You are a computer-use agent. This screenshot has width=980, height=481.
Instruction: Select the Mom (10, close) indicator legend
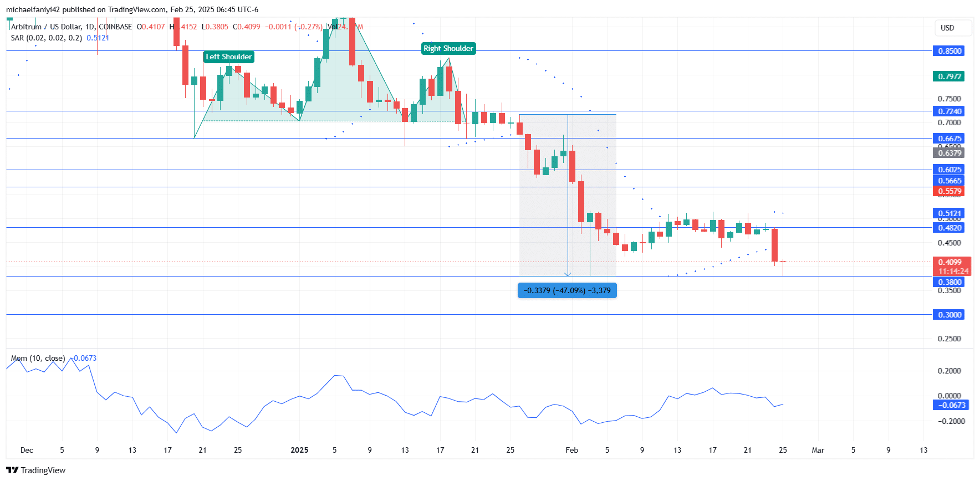point(38,358)
